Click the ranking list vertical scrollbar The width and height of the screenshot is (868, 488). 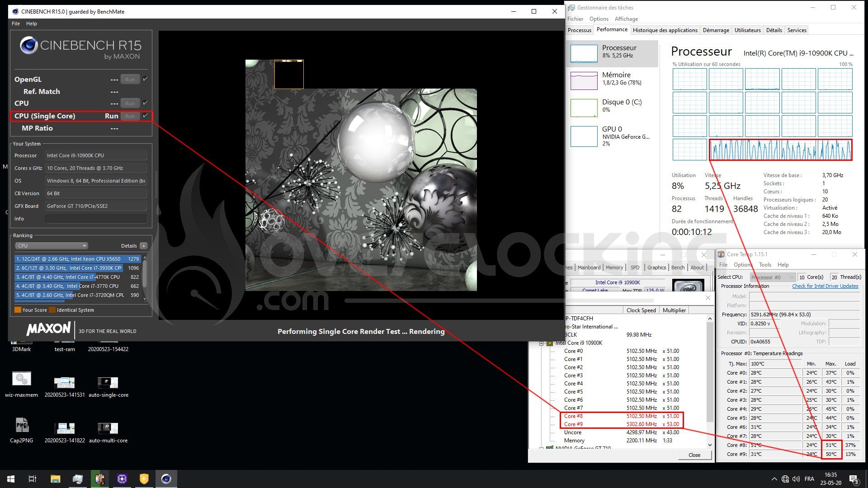click(x=145, y=278)
